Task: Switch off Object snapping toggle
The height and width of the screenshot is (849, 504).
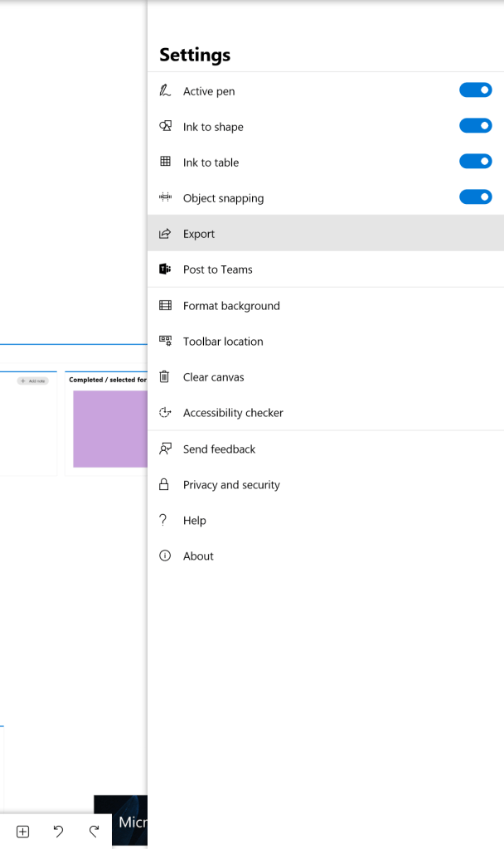Action: tap(475, 197)
